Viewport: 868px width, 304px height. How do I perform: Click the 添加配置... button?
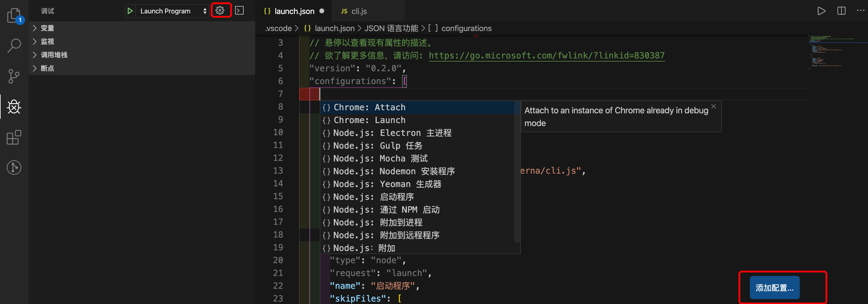point(774,288)
